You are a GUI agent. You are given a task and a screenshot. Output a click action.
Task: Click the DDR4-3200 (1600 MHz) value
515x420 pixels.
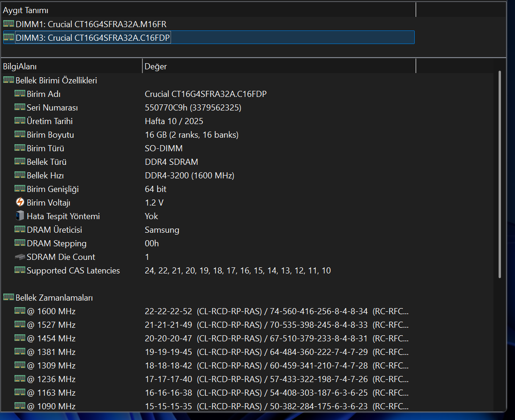pos(189,176)
